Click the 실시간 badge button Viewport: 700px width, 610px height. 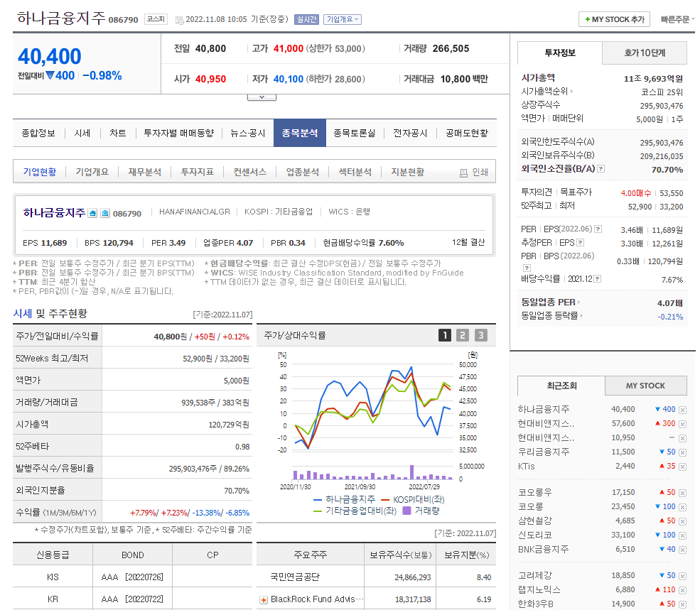[306, 19]
